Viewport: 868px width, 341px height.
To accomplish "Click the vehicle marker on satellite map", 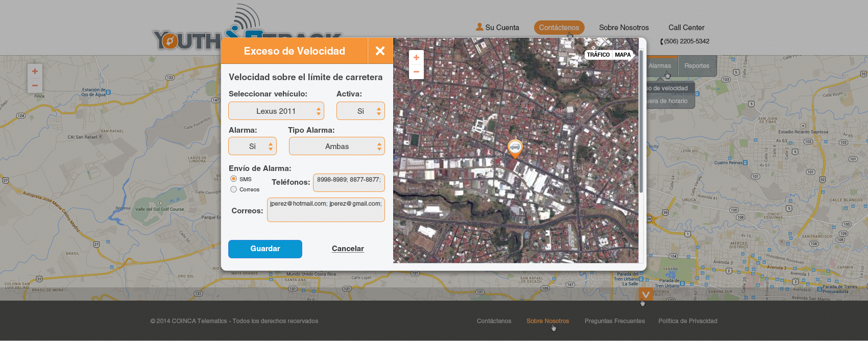I will tap(515, 148).
